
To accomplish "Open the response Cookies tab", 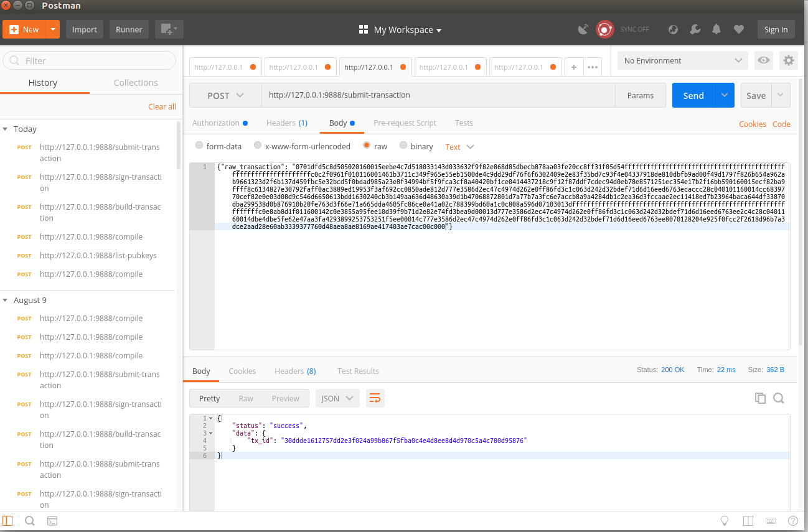I will pos(242,371).
